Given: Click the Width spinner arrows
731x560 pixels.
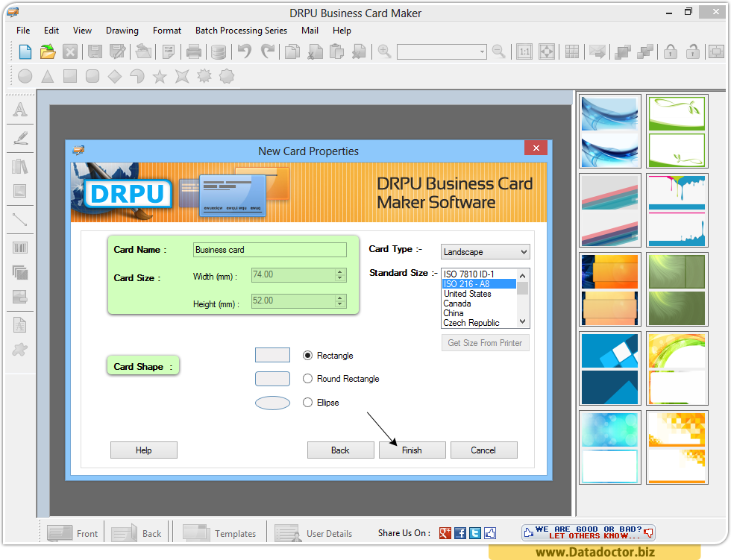Looking at the screenshot, I should (340, 275).
